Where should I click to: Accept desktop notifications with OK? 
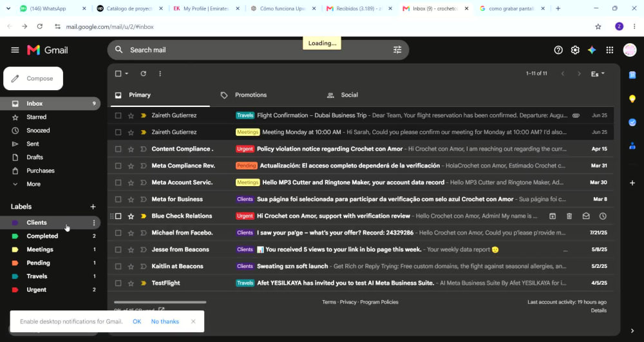coord(137,321)
